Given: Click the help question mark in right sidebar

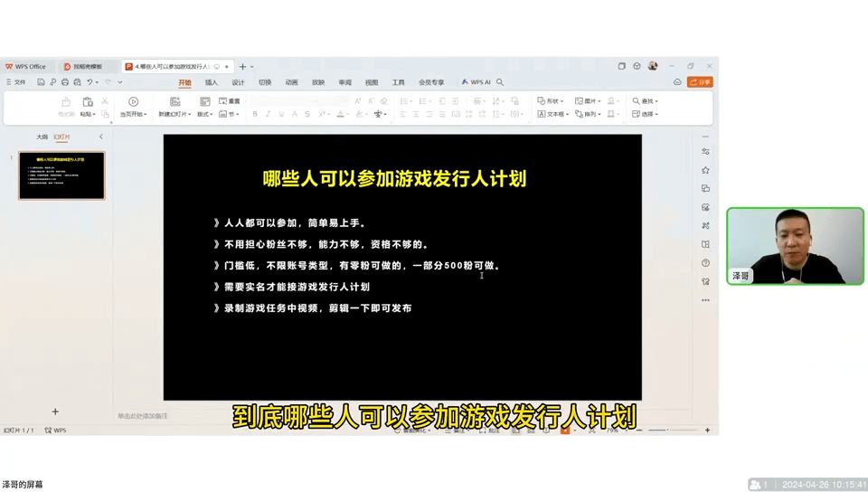Looking at the screenshot, I should point(705,263).
